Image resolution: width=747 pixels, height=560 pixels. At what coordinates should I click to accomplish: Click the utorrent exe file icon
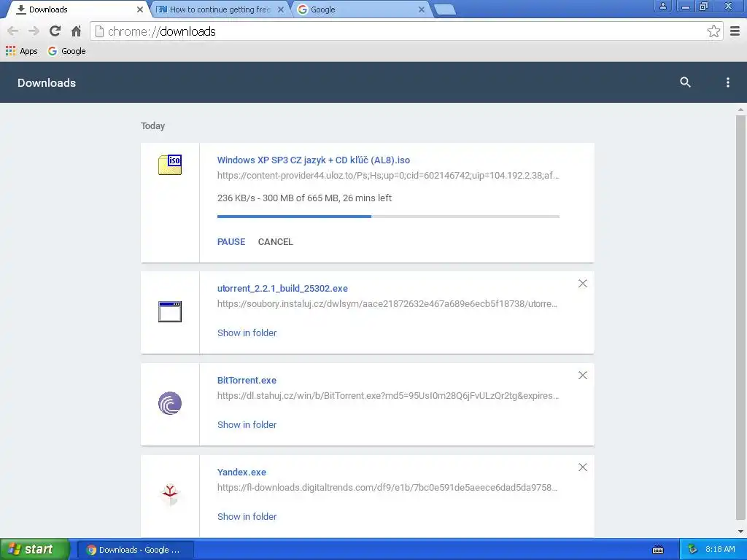pyautogui.click(x=170, y=311)
